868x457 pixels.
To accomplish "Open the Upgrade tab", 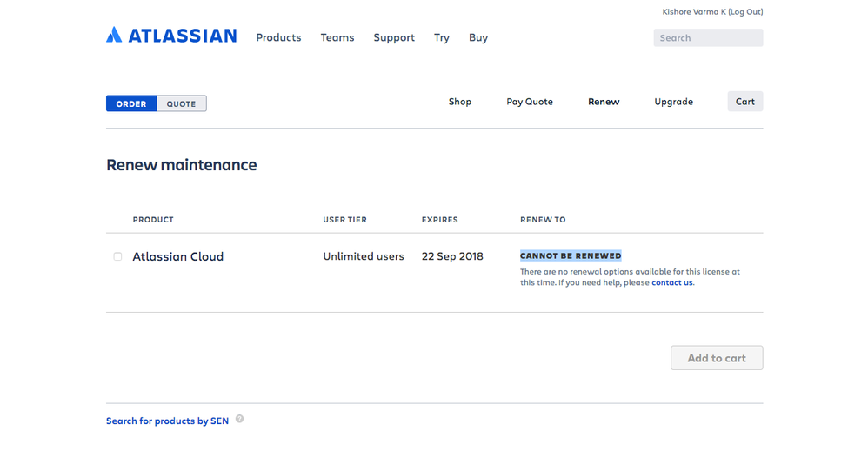I will click(674, 102).
